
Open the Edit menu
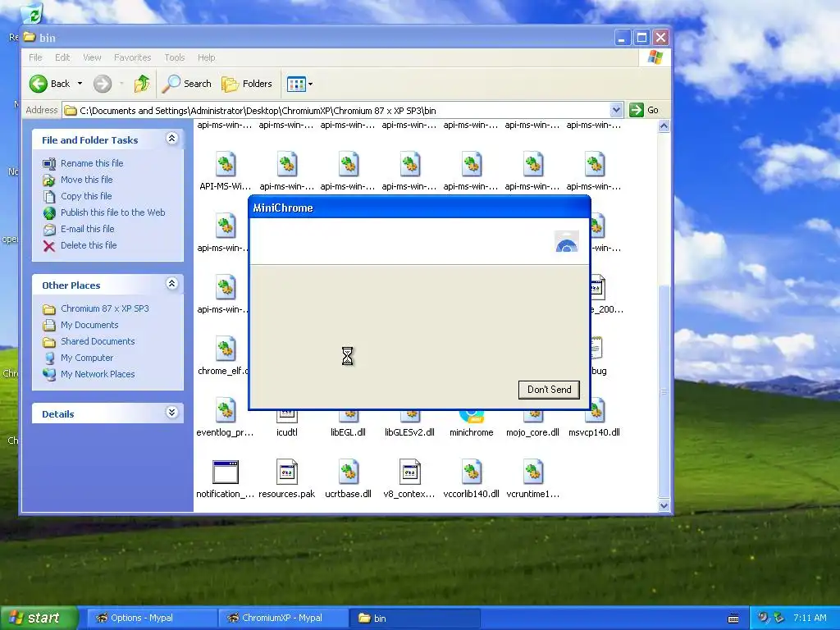[x=62, y=57]
